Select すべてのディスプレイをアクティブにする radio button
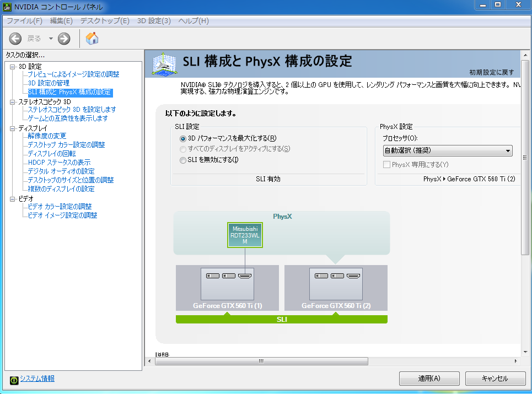This screenshot has height=394, width=532. 183,149
